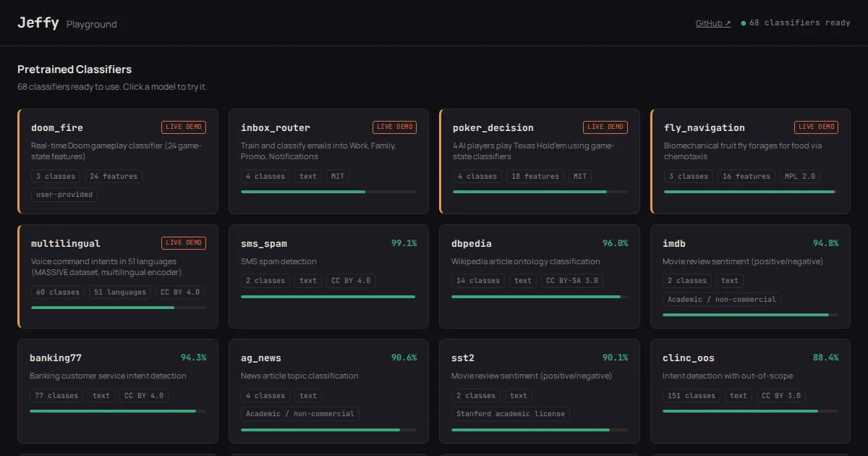The image size is (868, 456).
Task: Click the green classifiers-ready status dot
Action: (743, 23)
